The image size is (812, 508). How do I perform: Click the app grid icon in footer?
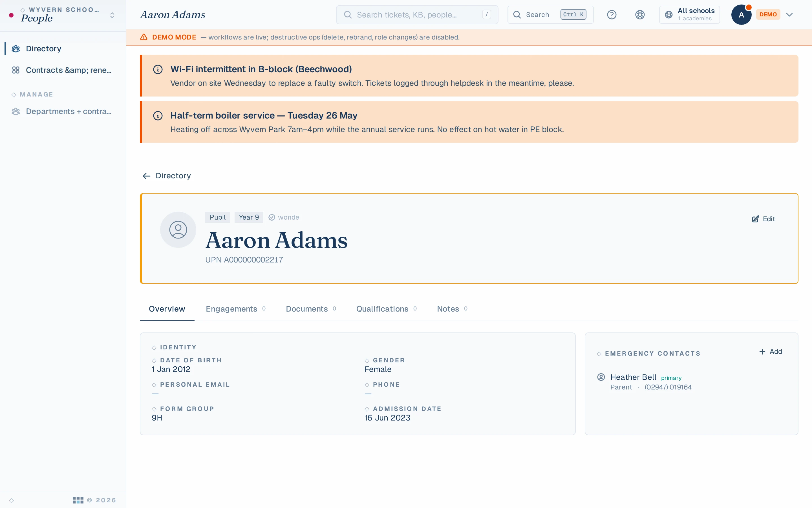point(78,500)
